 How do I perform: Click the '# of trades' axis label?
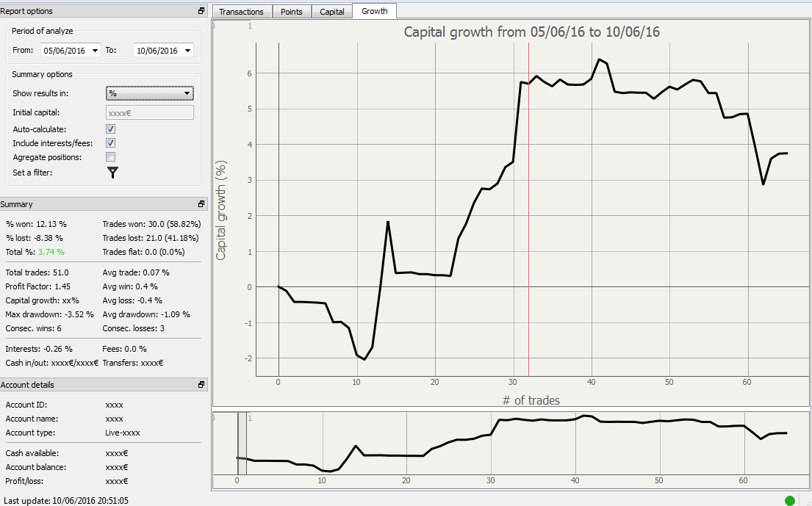531,400
